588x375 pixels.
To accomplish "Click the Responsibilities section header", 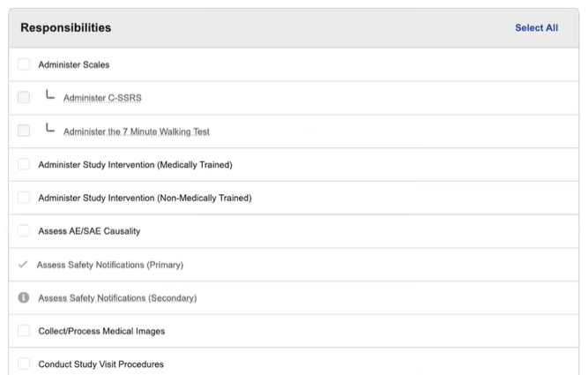I will point(66,27).
